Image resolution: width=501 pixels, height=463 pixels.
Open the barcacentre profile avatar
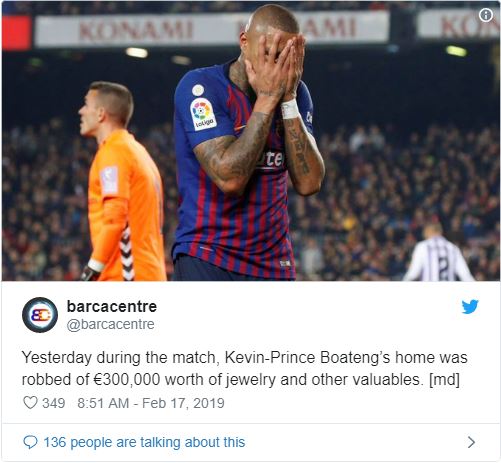click(40, 315)
